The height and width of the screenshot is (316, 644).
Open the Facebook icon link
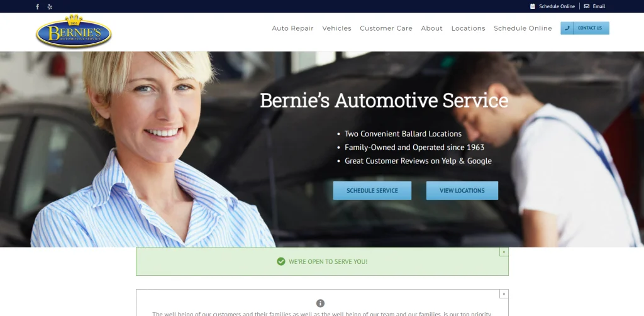pos(37,6)
